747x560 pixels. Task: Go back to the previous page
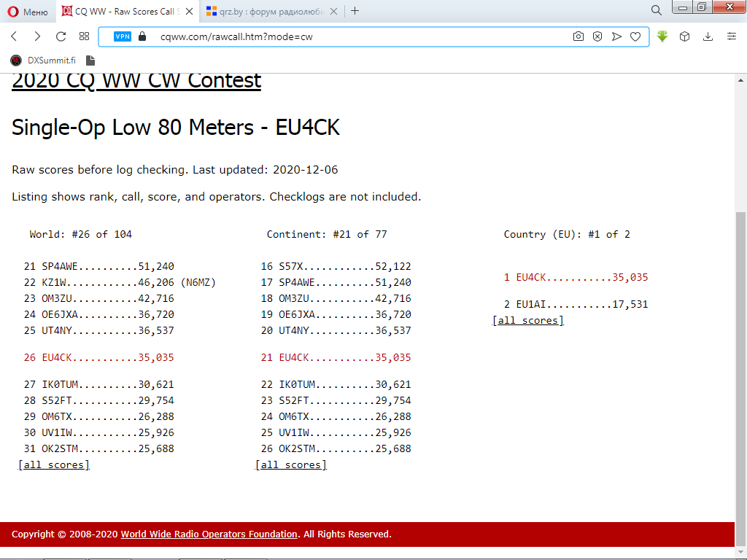(14, 36)
